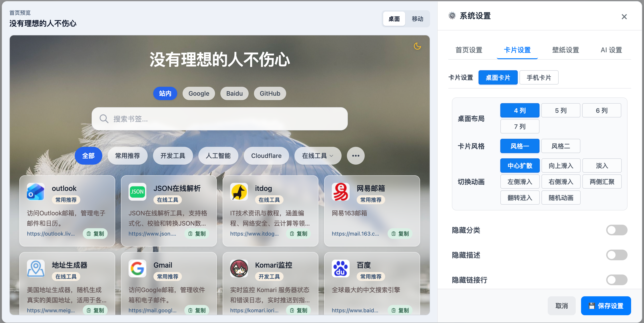644x323 pixels.
Task: Toggle the 隐藏链接行 switch
Action: [x=617, y=280]
